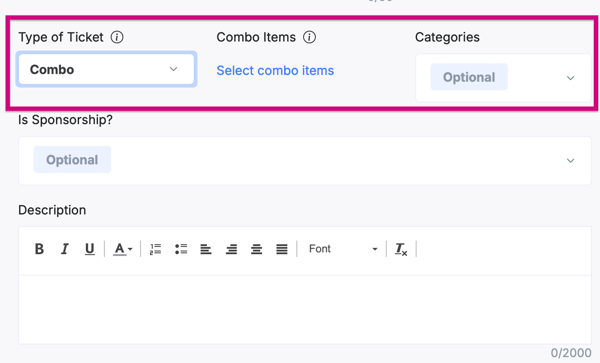Align text left

[x=206, y=249]
